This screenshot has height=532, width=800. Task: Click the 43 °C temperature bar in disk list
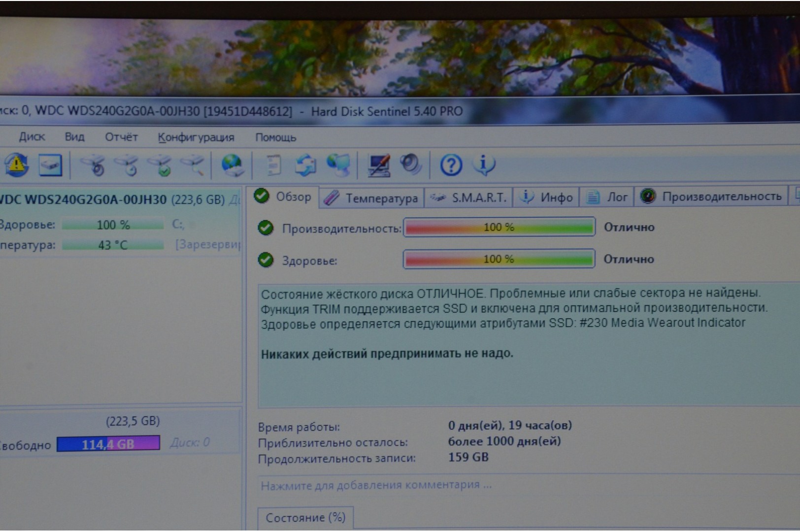(x=113, y=245)
